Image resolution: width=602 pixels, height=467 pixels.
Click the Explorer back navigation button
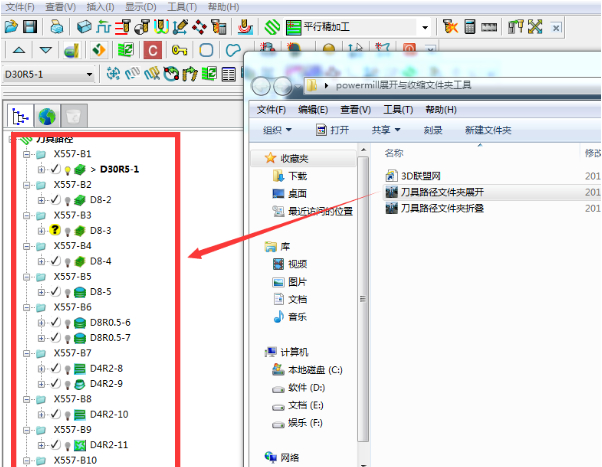pos(261,86)
